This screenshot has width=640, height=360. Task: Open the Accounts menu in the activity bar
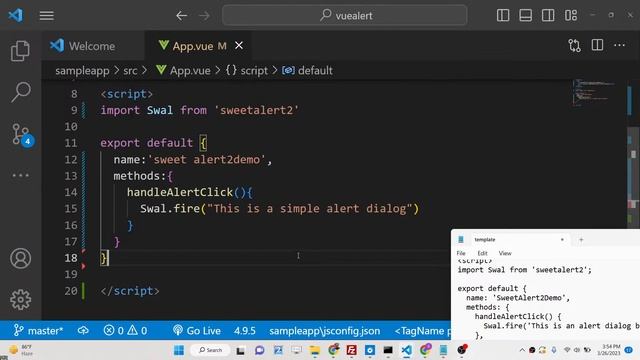(20, 258)
